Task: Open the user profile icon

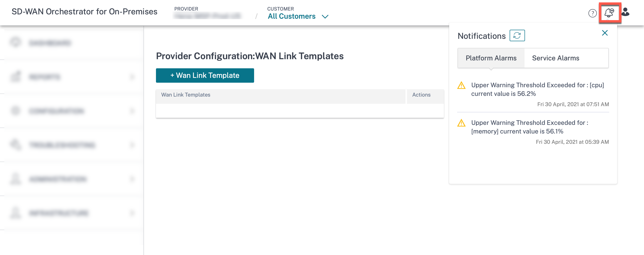Action: (625, 12)
